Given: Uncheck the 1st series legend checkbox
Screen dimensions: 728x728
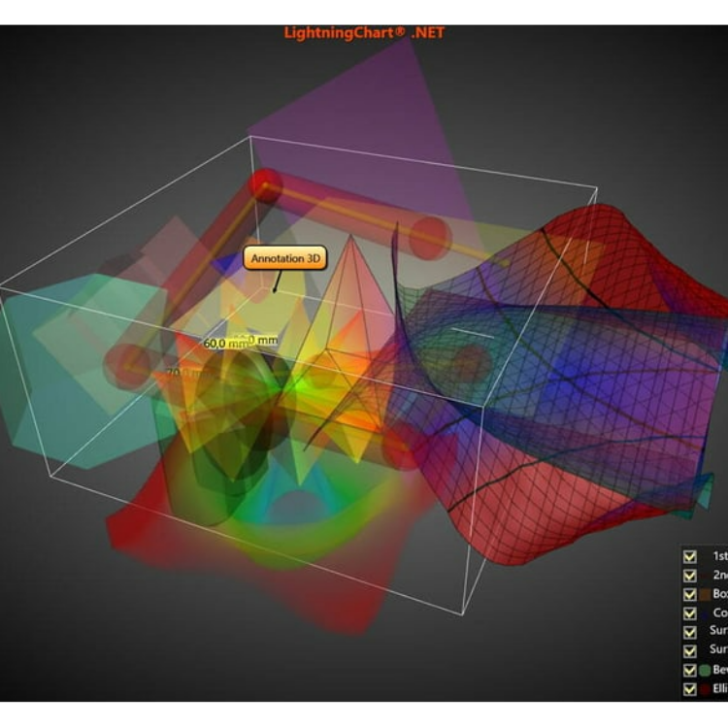Looking at the screenshot, I should pyautogui.click(x=690, y=556).
